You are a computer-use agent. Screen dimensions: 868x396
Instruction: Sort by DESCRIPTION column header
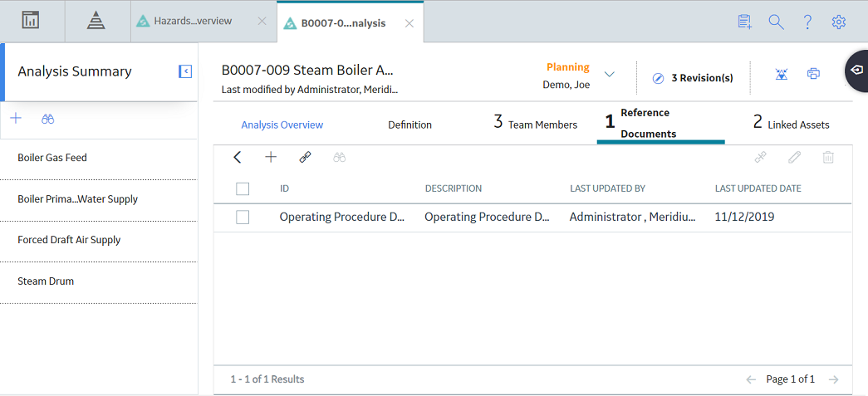pyautogui.click(x=454, y=188)
